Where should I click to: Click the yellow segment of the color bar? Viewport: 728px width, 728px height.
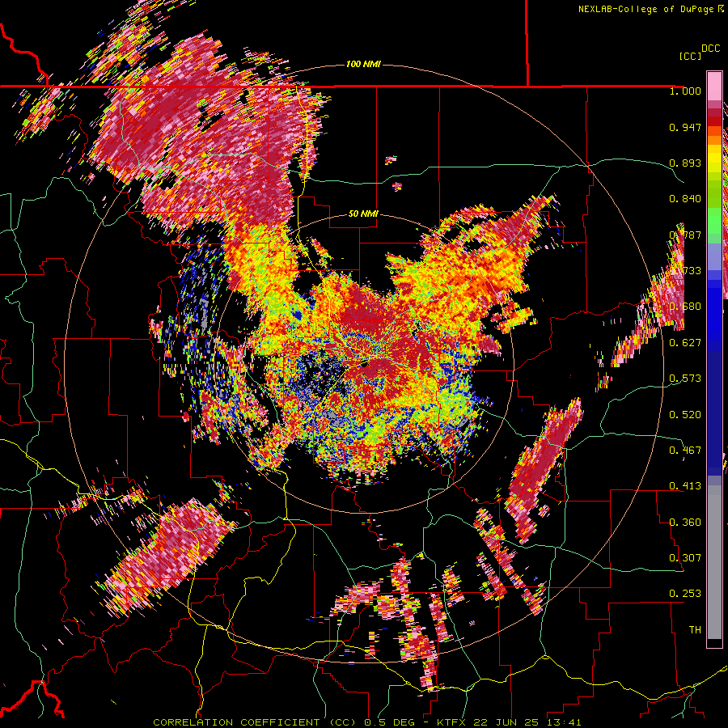[x=714, y=158]
